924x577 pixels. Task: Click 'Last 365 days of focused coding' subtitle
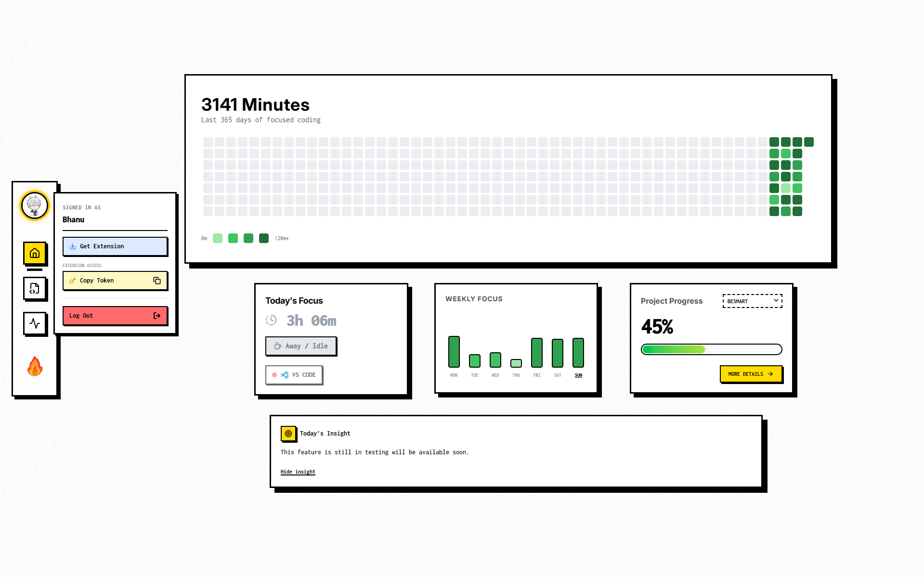tap(260, 120)
